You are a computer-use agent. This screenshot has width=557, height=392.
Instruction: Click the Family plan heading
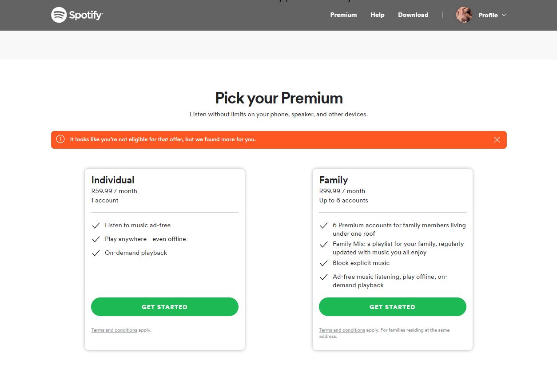334,180
